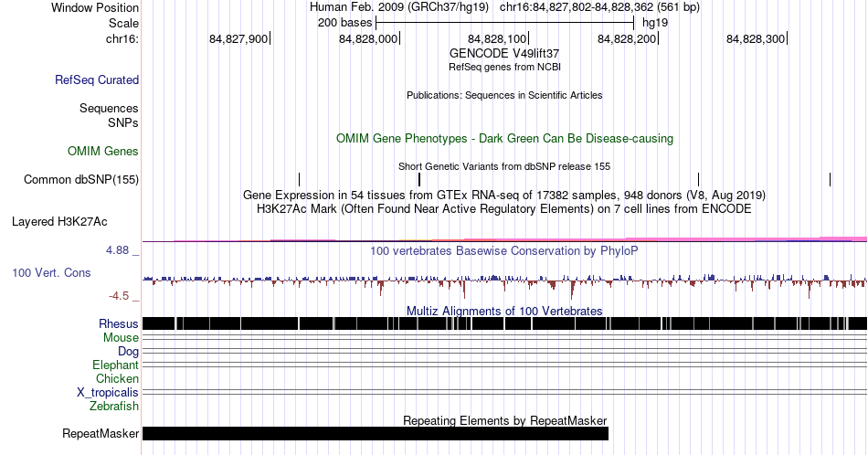
Task: Select the SNPs track label
Action: coord(123,122)
